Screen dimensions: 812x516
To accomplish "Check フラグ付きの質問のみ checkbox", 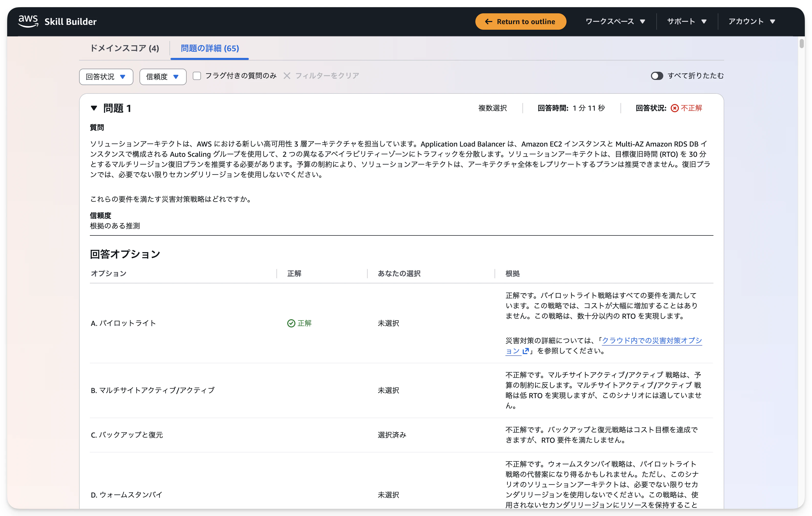I will coord(197,76).
